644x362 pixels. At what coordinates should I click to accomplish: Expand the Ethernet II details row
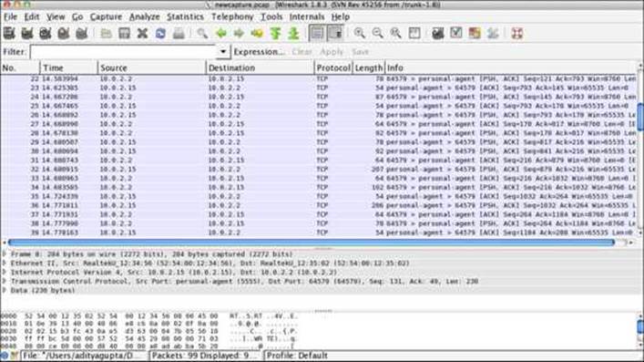click(5, 264)
